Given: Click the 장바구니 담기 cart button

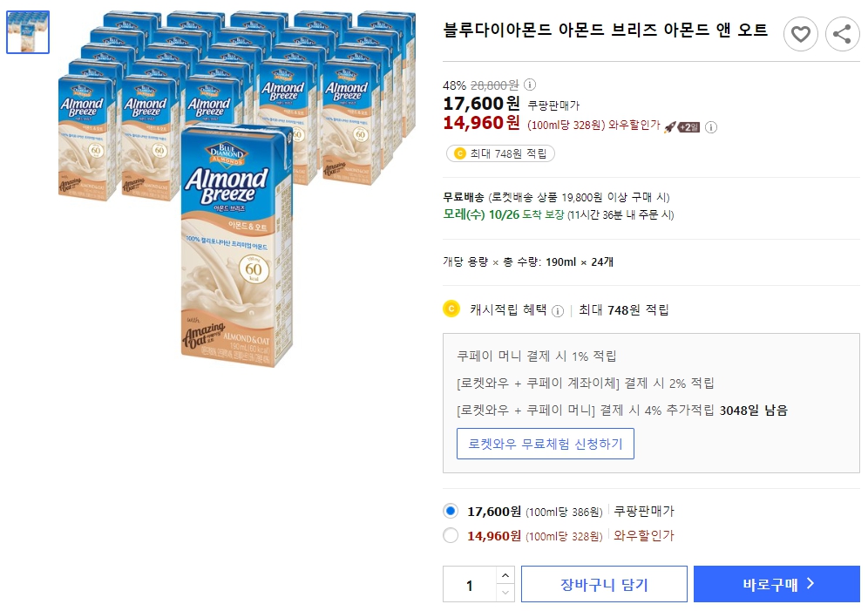Looking at the screenshot, I should 604,584.
